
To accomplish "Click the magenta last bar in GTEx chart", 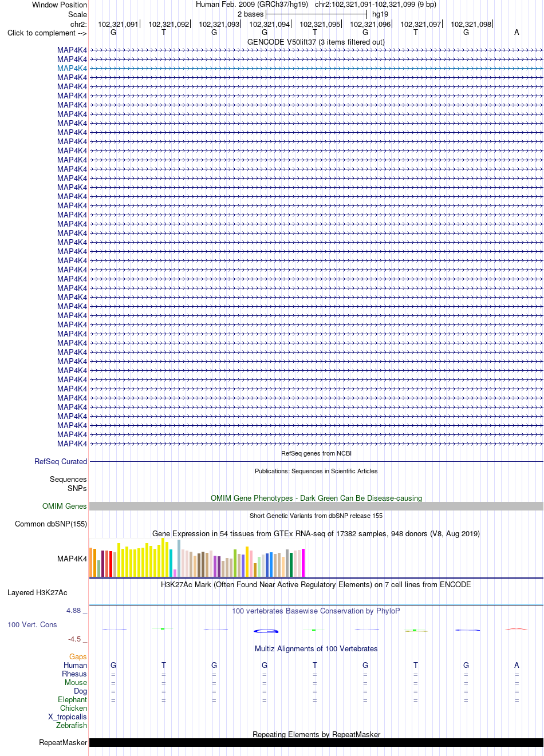I will click(303, 563).
